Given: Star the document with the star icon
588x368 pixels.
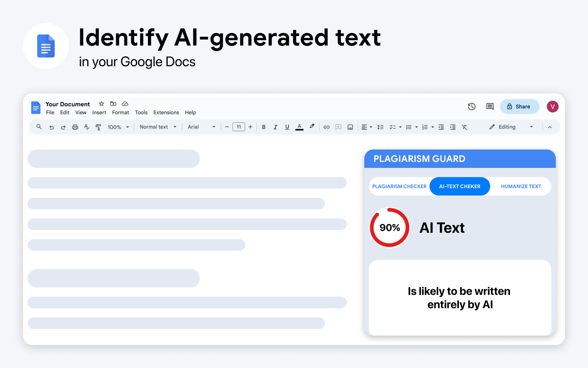Looking at the screenshot, I should point(102,104).
